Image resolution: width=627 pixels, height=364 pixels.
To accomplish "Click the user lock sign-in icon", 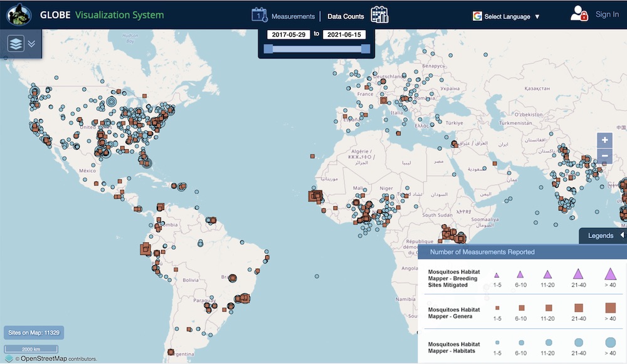I will [579, 14].
